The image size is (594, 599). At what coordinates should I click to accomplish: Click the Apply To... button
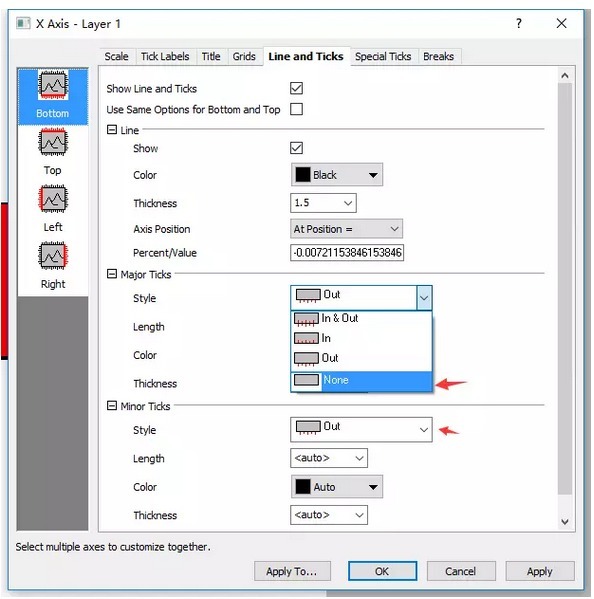[292, 571]
